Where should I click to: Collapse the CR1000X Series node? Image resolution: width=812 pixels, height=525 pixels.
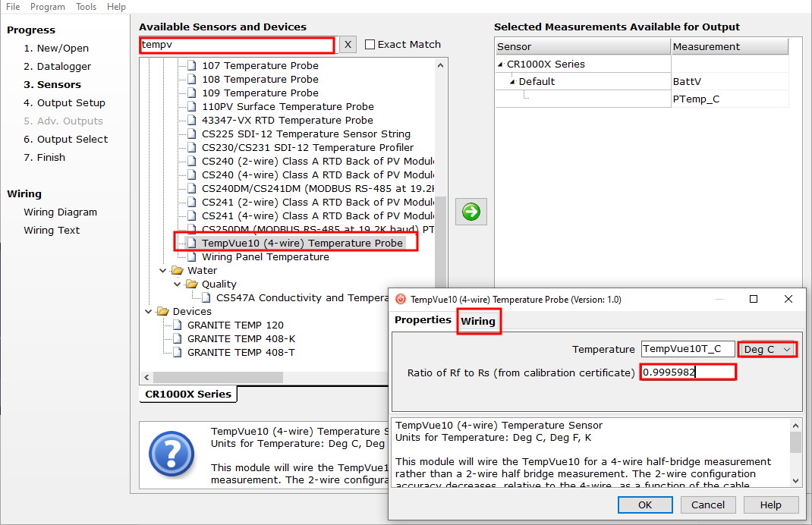[501, 64]
